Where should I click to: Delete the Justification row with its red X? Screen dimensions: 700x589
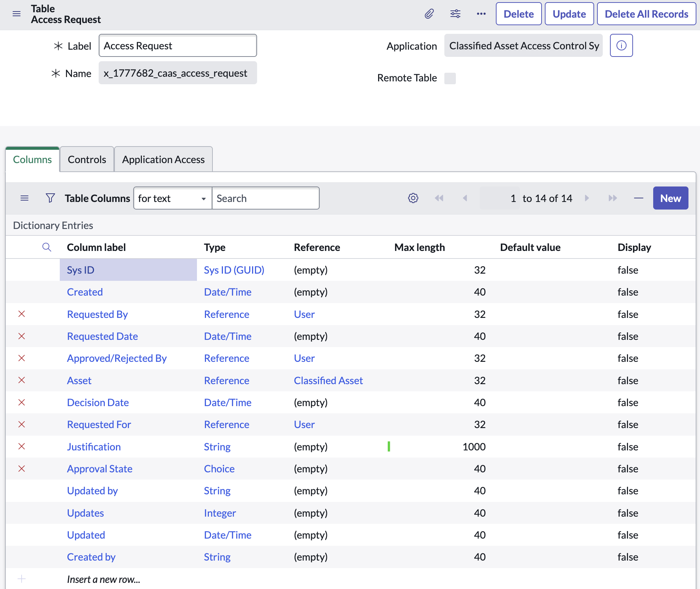[x=22, y=446]
